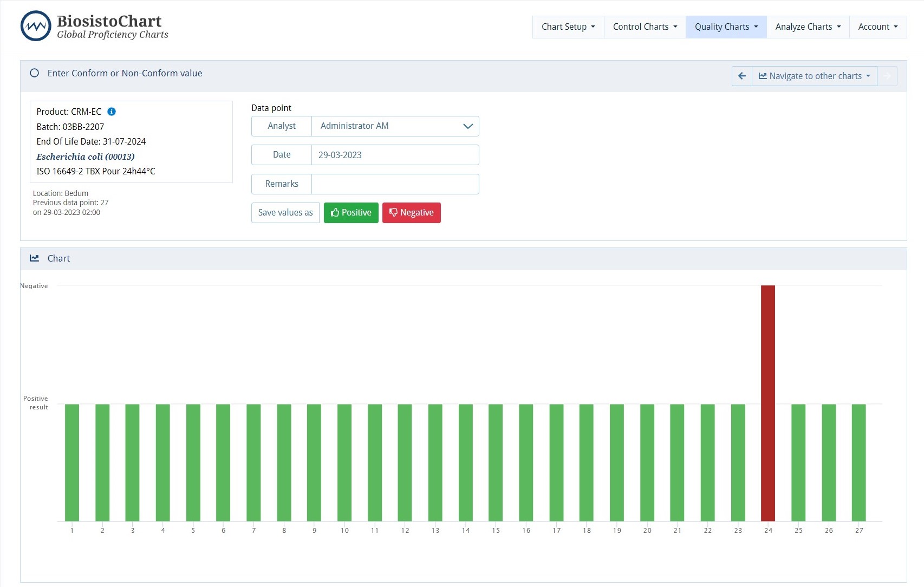
Task: Click the line-chart icon in Navigate to other charts
Action: 764,76
